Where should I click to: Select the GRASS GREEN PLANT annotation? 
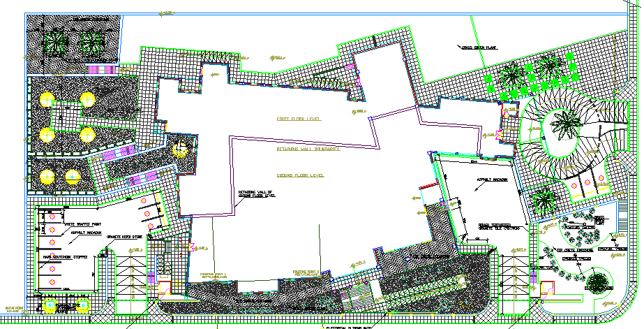(x=478, y=47)
